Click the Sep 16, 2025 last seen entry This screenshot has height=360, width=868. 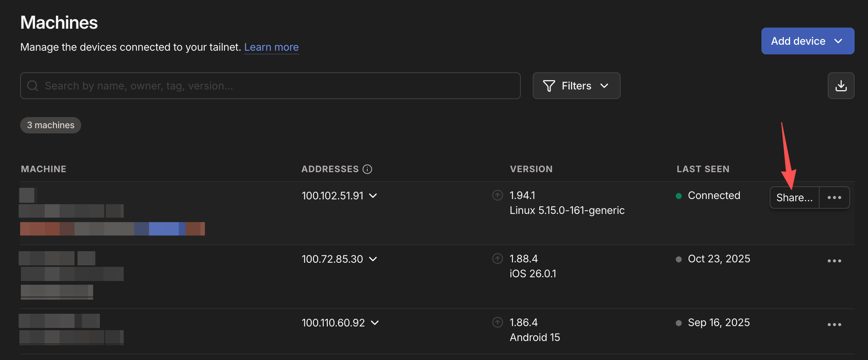point(719,322)
